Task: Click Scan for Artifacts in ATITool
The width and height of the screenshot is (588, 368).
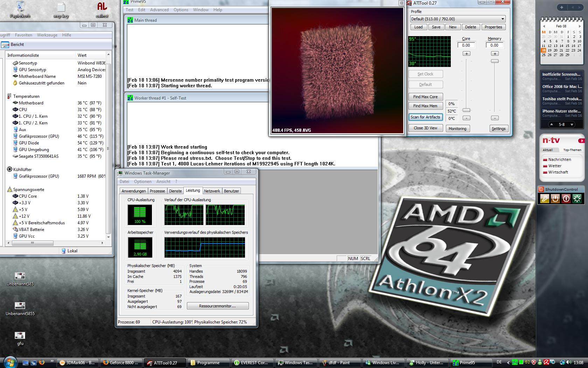Action: (426, 117)
